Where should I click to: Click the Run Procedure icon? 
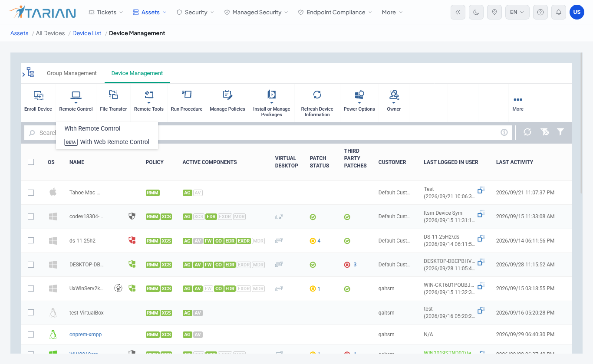tap(187, 95)
